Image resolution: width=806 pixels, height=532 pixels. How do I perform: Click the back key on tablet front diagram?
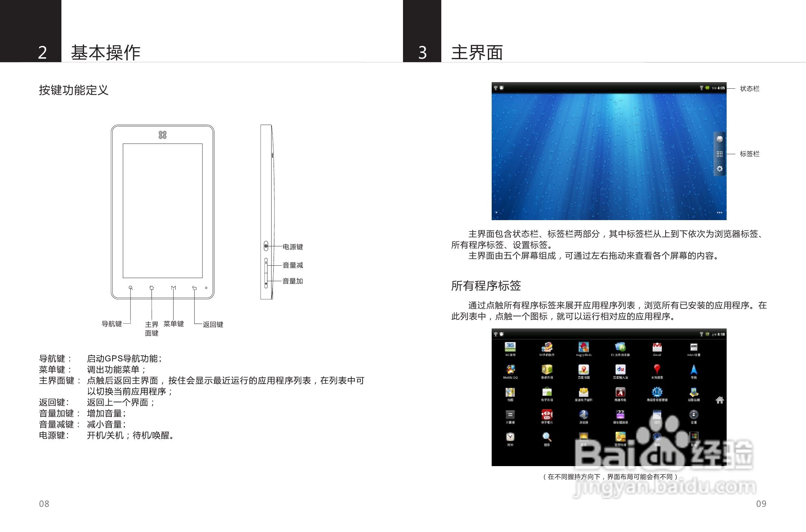point(194,288)
